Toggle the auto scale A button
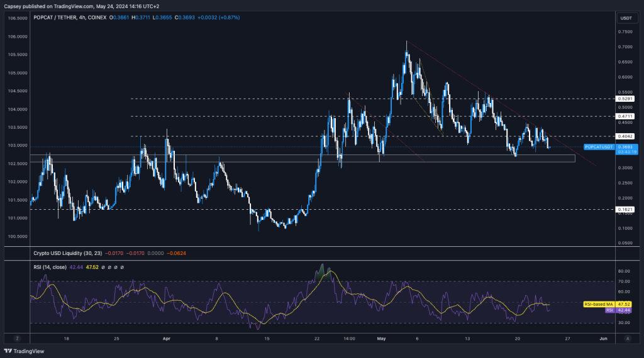The height and width of the screenshot is (358, 644). (627, 338)
